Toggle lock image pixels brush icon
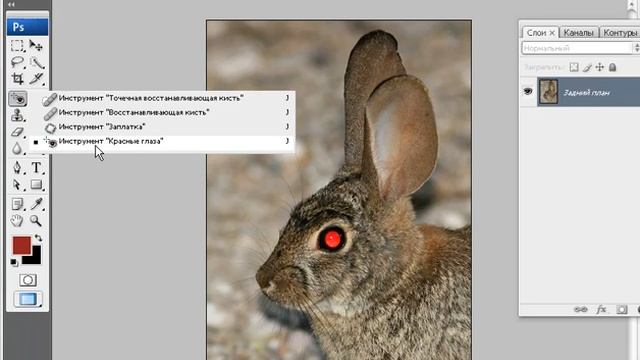 [587, 67]
